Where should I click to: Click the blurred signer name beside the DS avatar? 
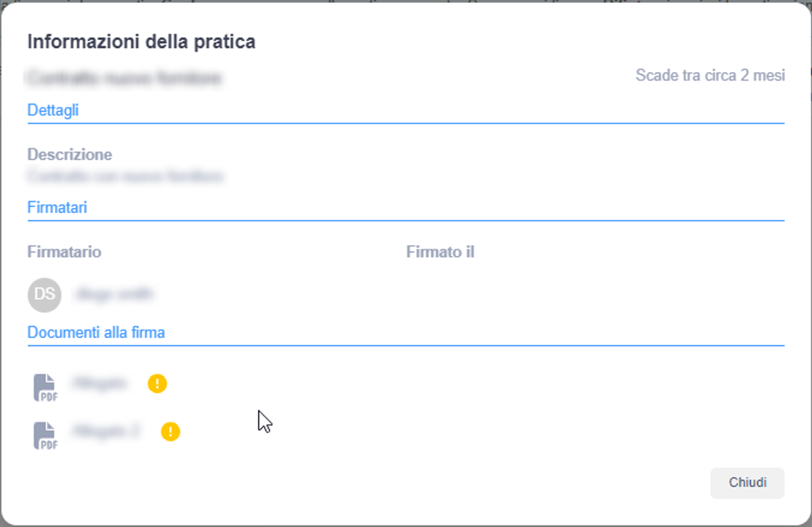coord(114,294)
